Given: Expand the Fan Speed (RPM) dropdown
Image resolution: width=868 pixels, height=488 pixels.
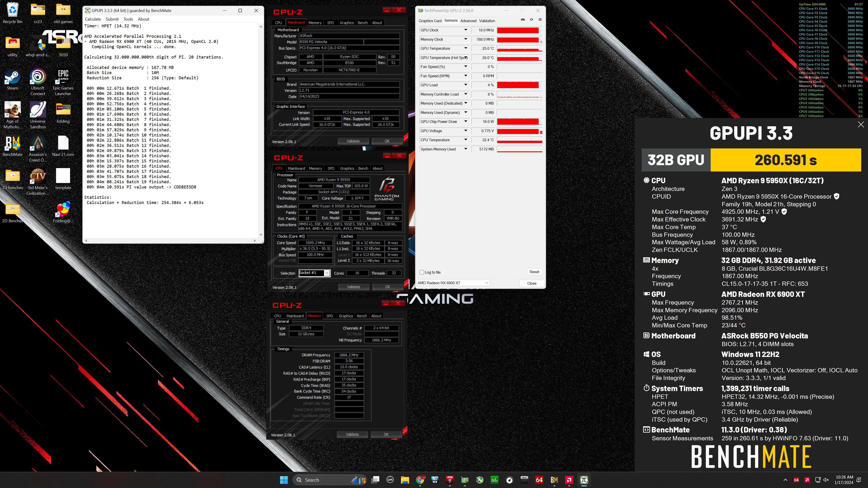Looking at the screenshot, I should coord(466,76).
